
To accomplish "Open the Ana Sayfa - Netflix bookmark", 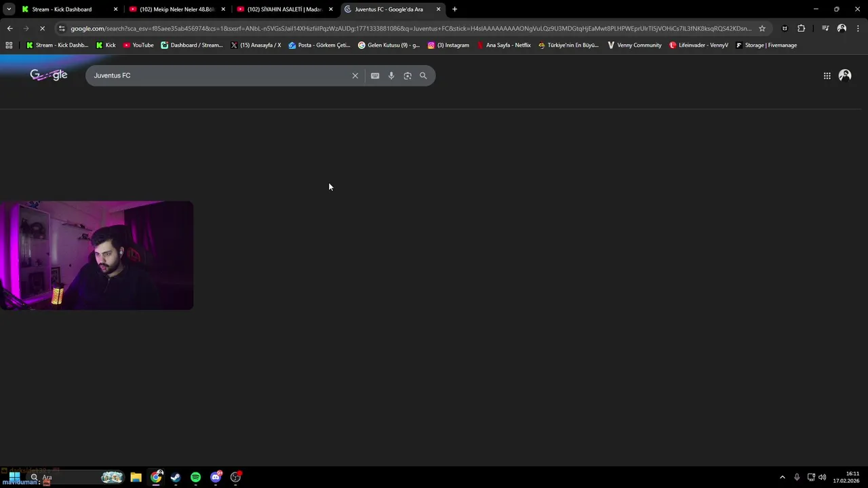I will [x=504, y=45].
